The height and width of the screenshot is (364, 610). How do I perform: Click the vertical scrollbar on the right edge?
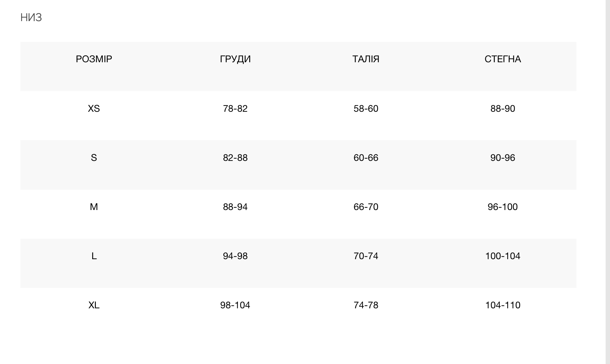607,182
